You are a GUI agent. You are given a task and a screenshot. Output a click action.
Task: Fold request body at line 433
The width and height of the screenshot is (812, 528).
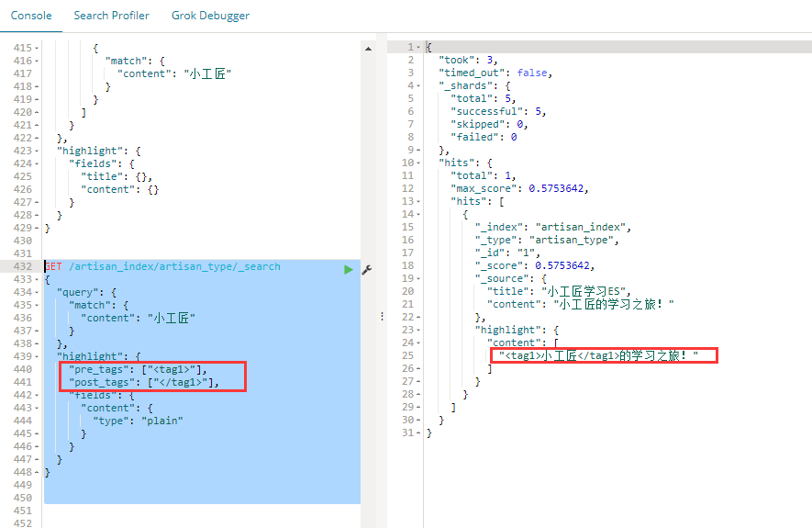(x=37, y=280)
